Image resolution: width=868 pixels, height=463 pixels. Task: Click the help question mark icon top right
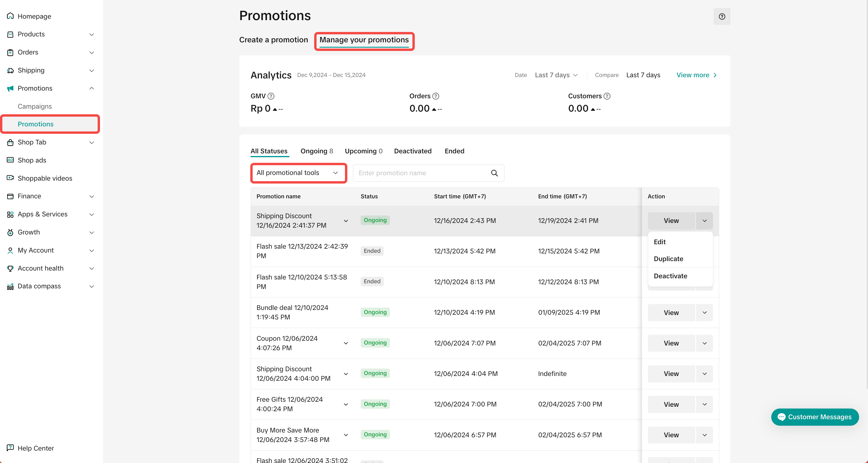coord(722,17)
